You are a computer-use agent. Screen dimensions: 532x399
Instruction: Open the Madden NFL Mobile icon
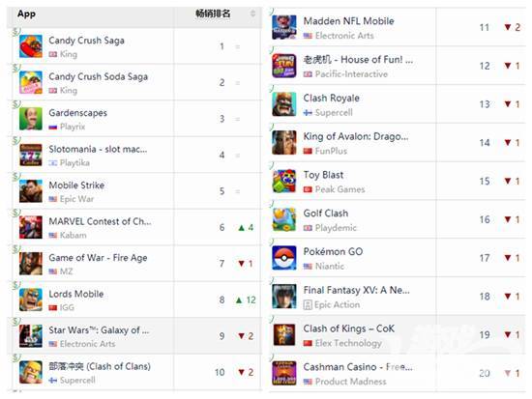pos(284,27)
